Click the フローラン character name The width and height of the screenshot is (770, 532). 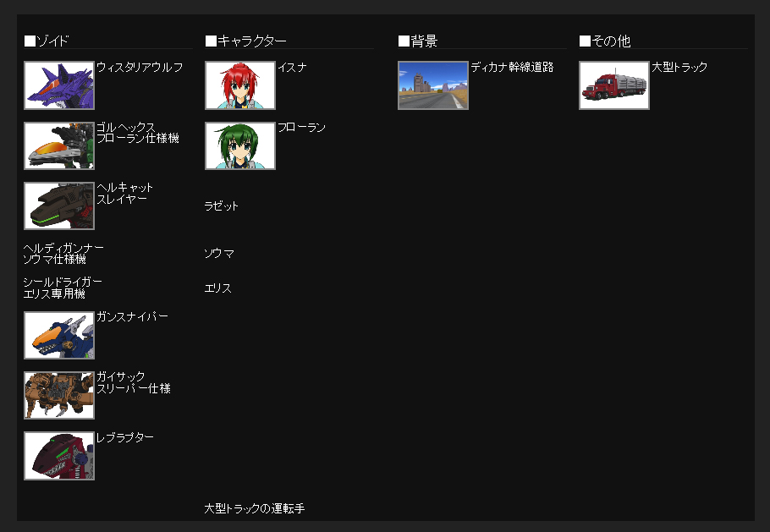[301, 128]
